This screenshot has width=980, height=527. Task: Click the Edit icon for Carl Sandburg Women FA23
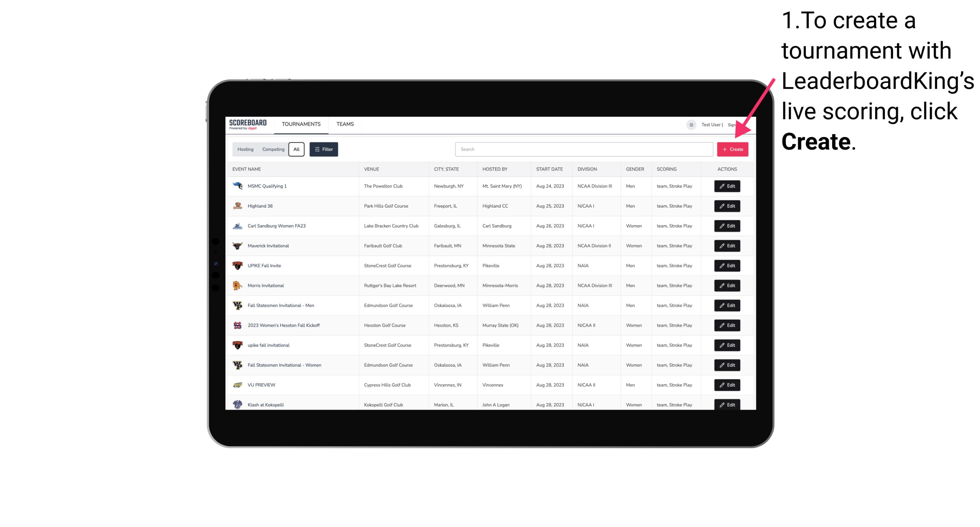tap(727, 226)
